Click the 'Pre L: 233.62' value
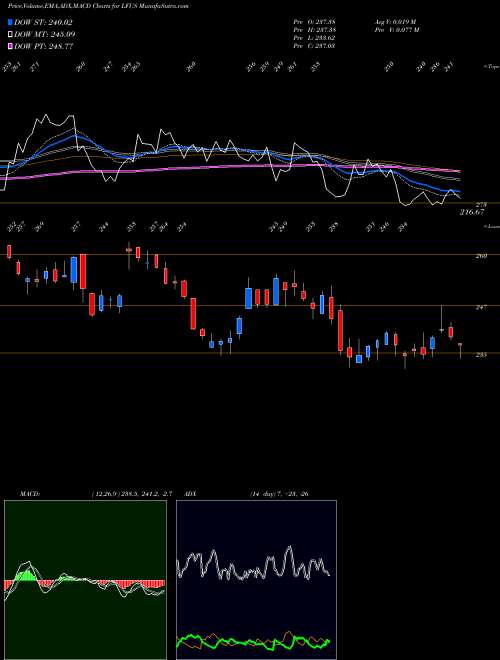Image resolution: width=500 pixels, height=660 pixels. coord(314,38)
